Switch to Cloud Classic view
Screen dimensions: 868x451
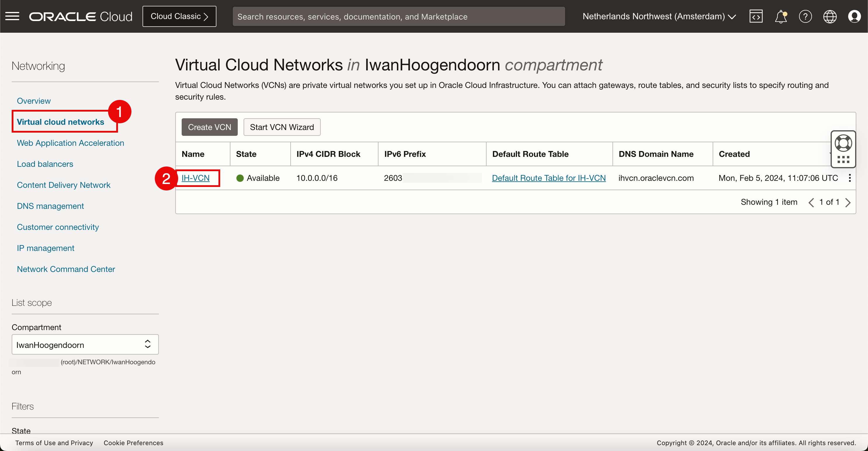(x=179, y=16)
